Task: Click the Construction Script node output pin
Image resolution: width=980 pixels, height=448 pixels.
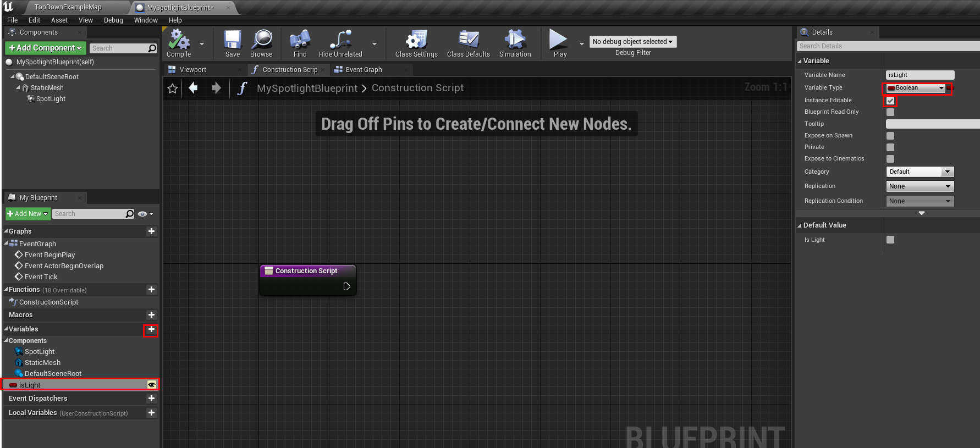Action: [347, 286]
